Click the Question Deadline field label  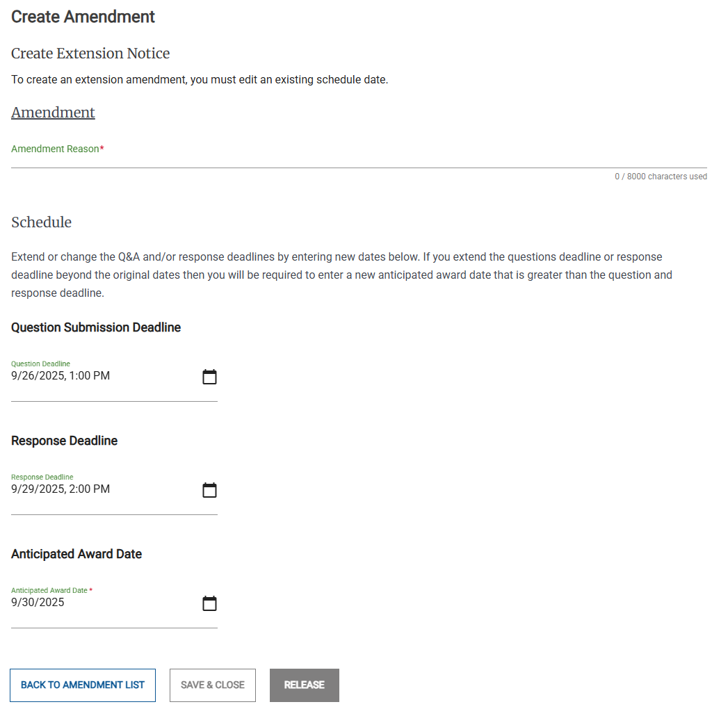(40, 363)
